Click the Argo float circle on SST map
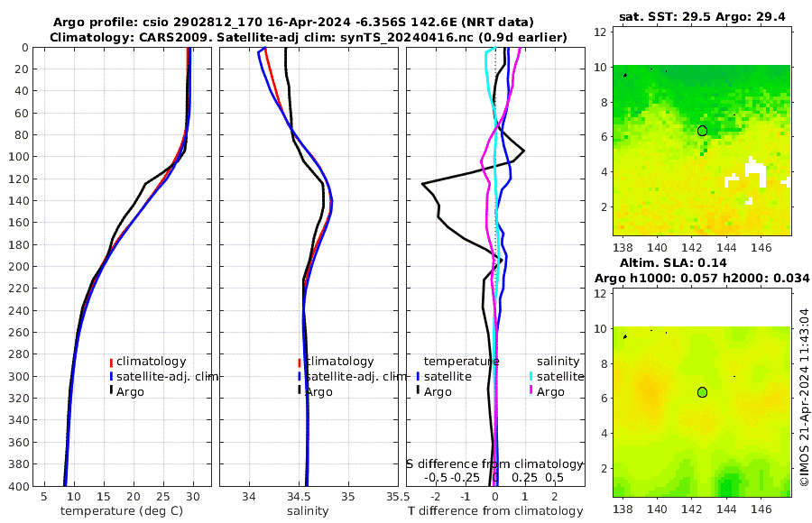Viewport: 812px width, 523px height. pos(702,131)
